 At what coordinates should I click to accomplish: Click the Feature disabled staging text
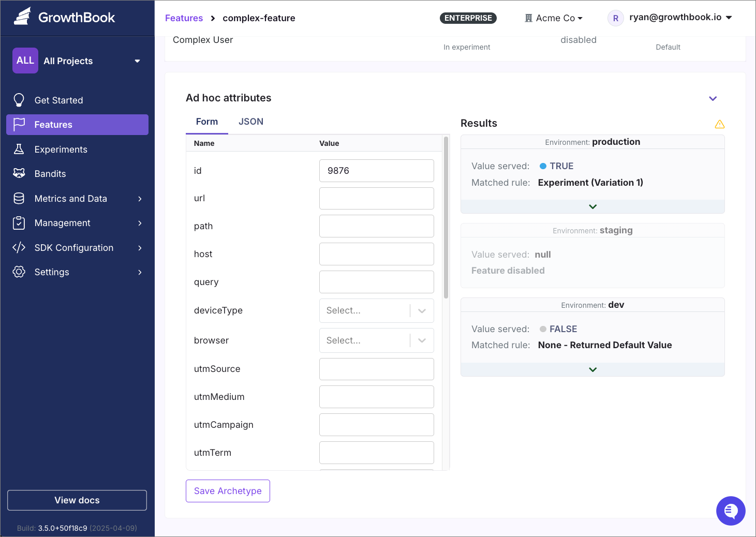tap(508, 271)
